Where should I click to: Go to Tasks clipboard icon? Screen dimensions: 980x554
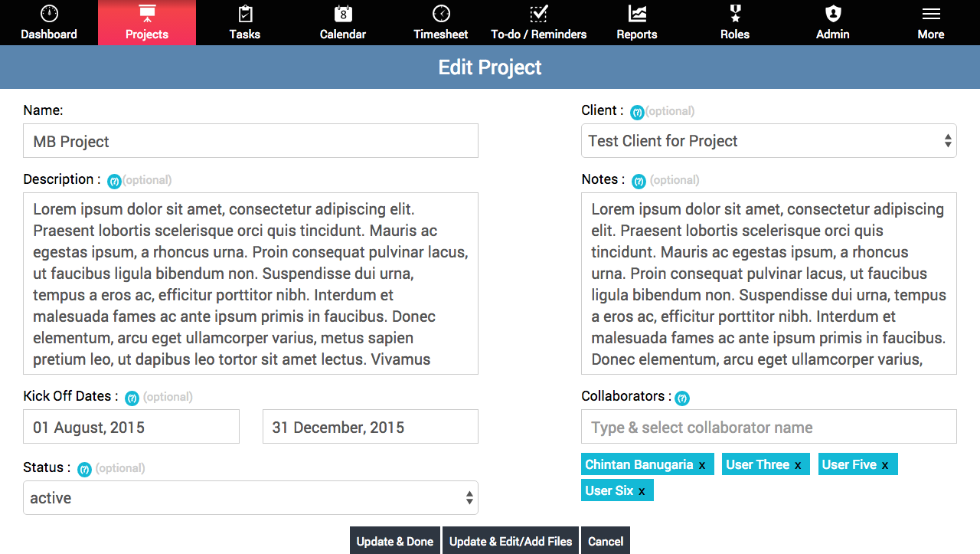(x=245, y=14)
